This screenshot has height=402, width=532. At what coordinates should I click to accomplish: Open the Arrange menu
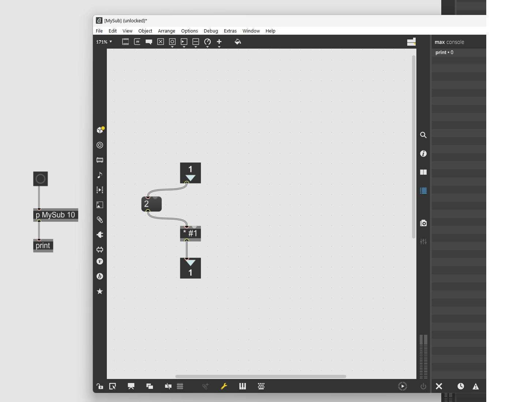click(166, 31)
